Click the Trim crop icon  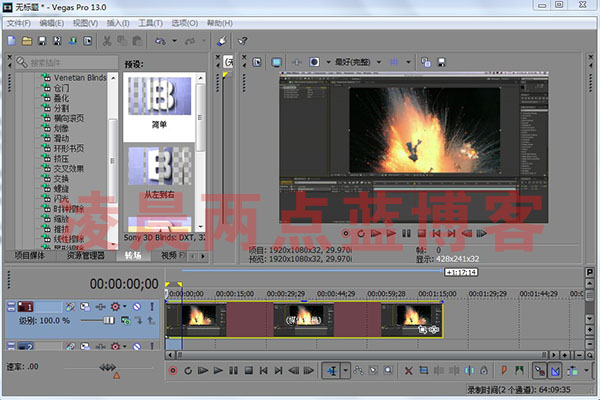point(424,371)
